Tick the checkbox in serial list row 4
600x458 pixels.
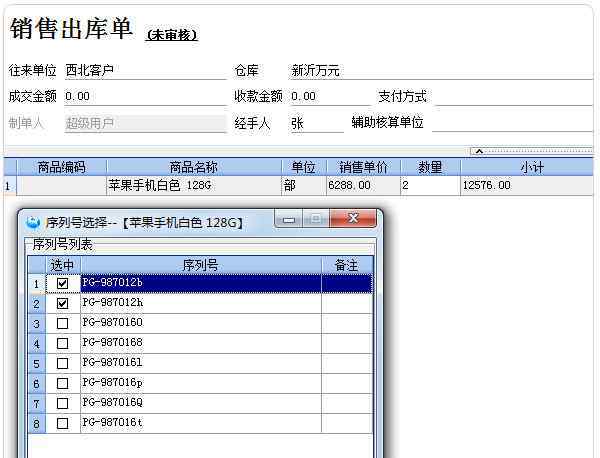pos(62,343)
